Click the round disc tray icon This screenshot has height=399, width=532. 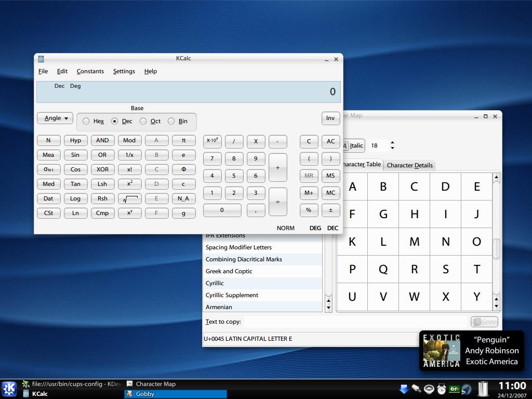(429, 389)
